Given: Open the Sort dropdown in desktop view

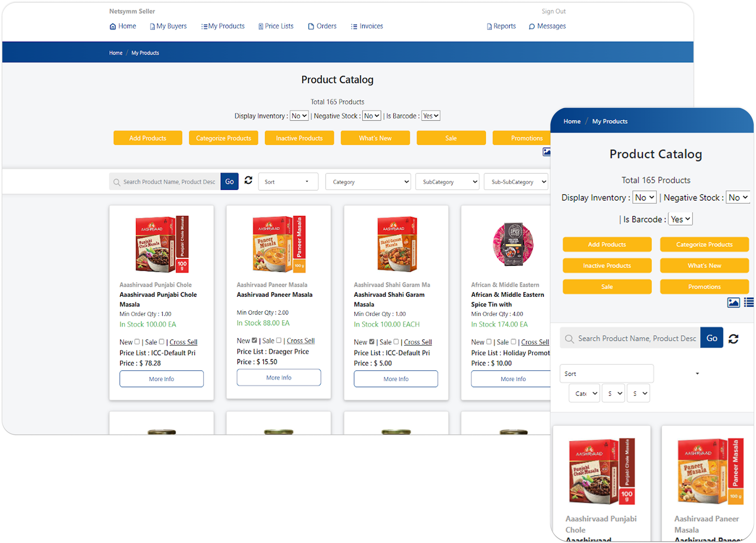Looking at the screenshot, I should coord(288,182).
